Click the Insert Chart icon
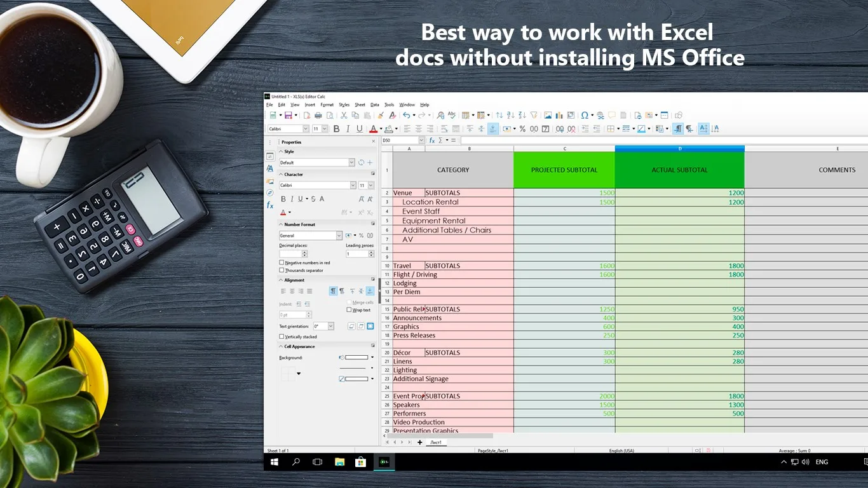This screenshot has width=868, height=488. tap(559, 116)
